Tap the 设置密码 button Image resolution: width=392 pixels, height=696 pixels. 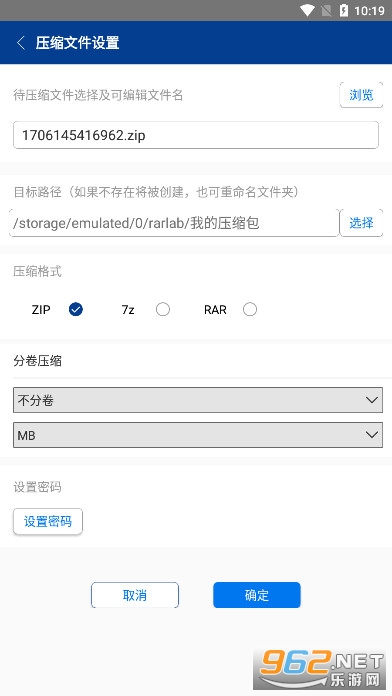[48, 521]
